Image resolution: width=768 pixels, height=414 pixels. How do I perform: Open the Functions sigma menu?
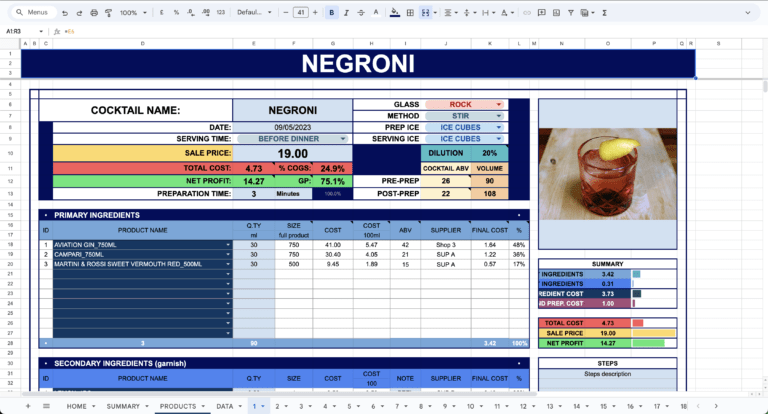[604, 13]
